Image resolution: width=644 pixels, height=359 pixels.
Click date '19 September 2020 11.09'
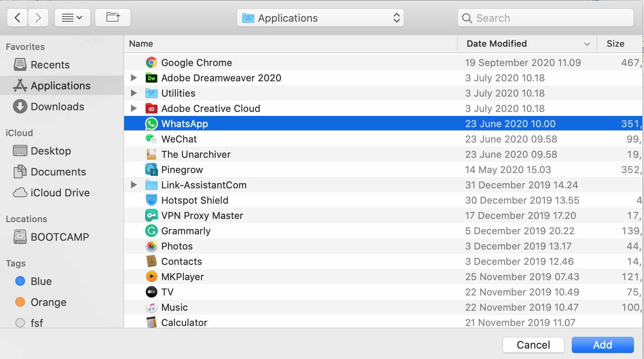[x=523, y=63]
